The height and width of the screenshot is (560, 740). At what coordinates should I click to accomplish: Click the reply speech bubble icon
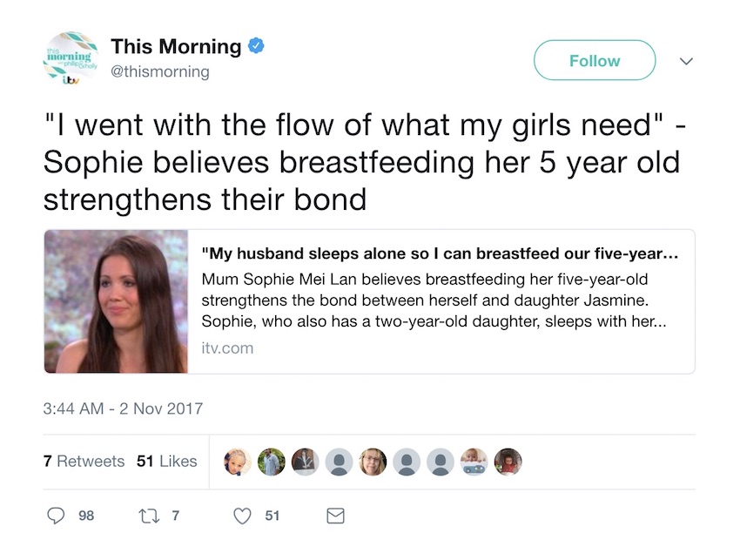[56, 515]
